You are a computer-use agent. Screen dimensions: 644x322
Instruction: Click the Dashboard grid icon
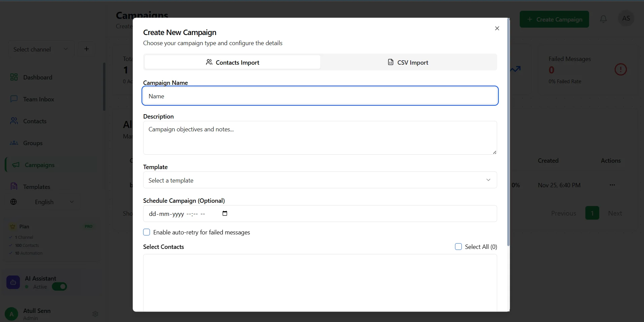14,77
